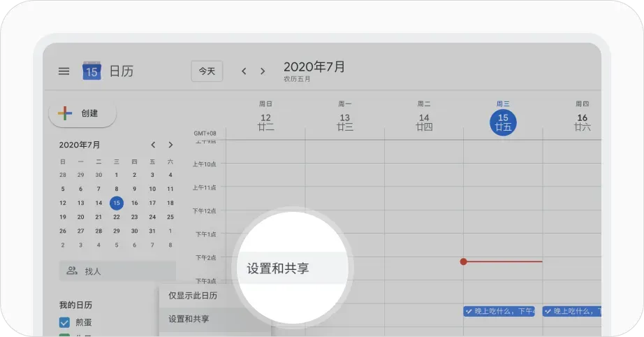
Task: Go to next week with right arrow
Action: pos(263,71)
